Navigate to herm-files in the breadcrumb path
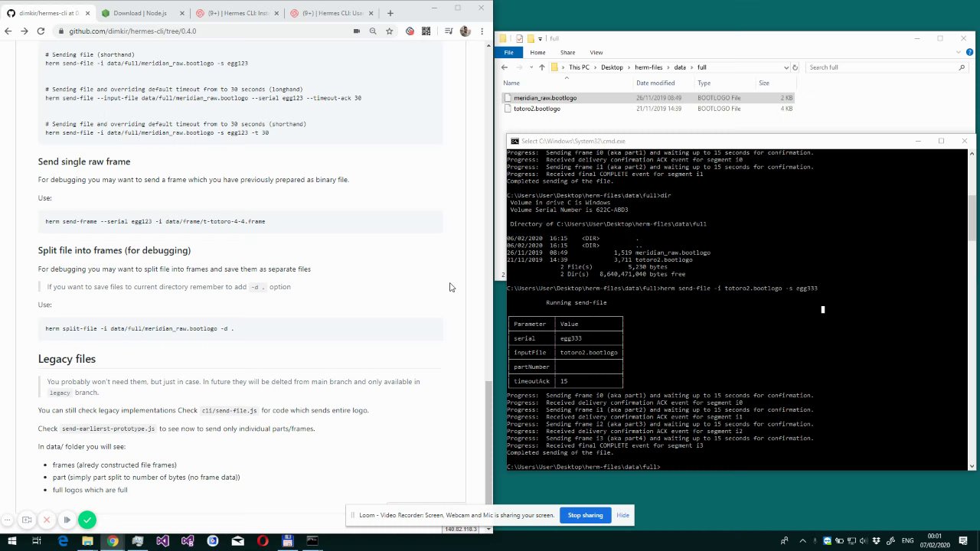The height and width of the screenshot is (551, 980). pyautogui.click(x=648, y=67)
